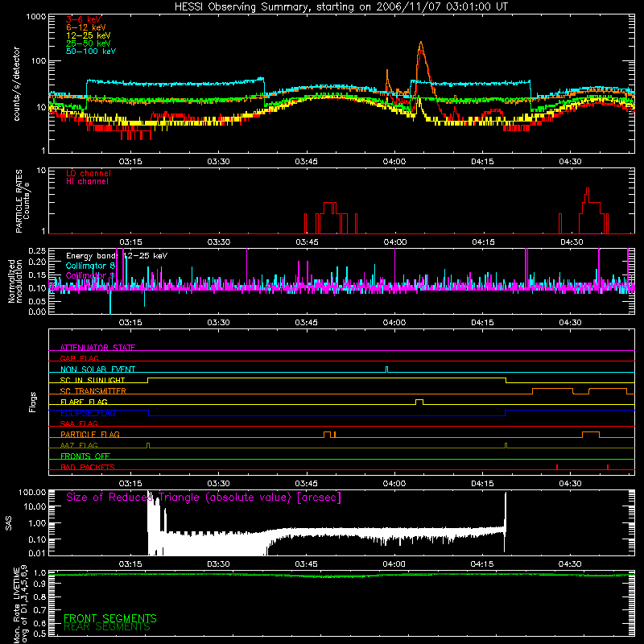
Task: Click the SC TRANSMITTER flag label
Action: pyautogui.click(x=93, y=391)
